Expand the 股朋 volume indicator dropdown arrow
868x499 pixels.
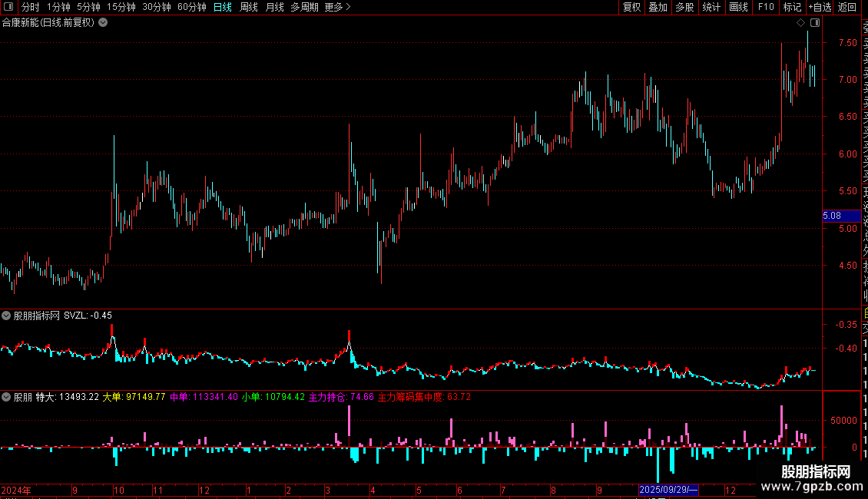[6, 397]
